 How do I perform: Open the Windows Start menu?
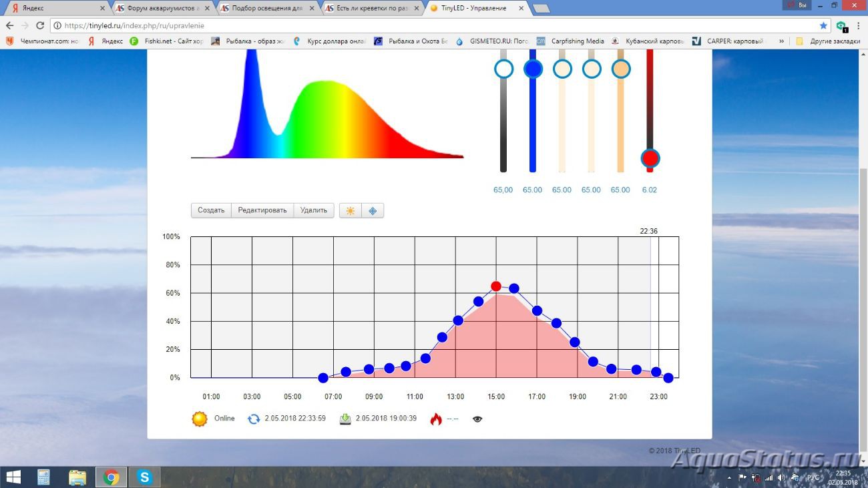13,477
